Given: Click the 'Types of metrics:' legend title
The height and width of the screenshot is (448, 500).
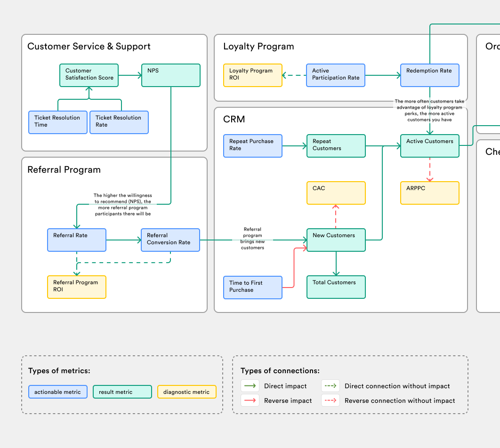Looking at the screenshot, I should [59, 371].
